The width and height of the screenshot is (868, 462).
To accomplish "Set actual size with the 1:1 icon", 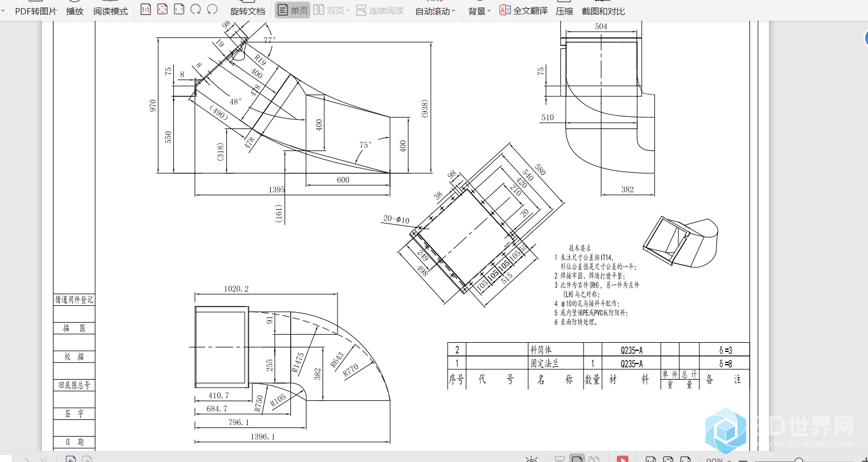I will click(x=146, y=9).
